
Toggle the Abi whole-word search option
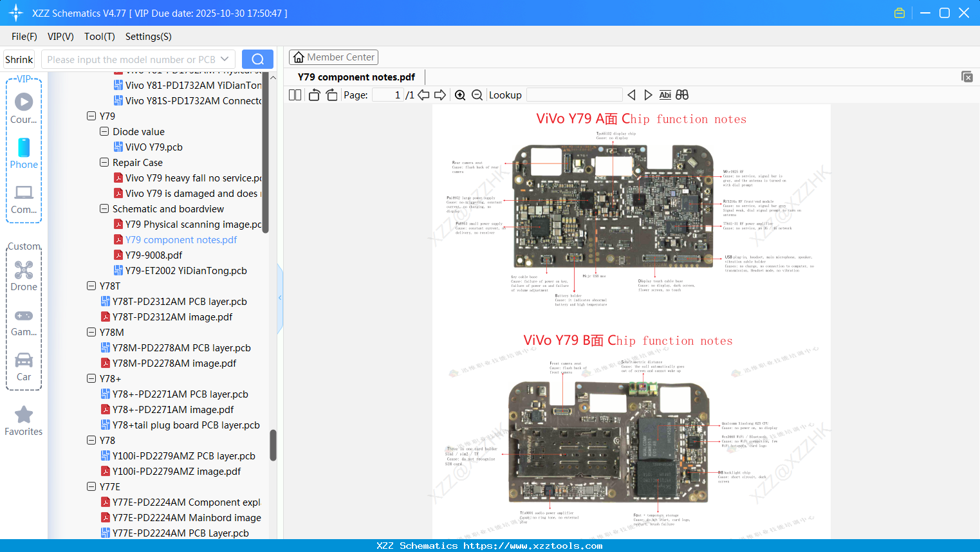point(665,95)
